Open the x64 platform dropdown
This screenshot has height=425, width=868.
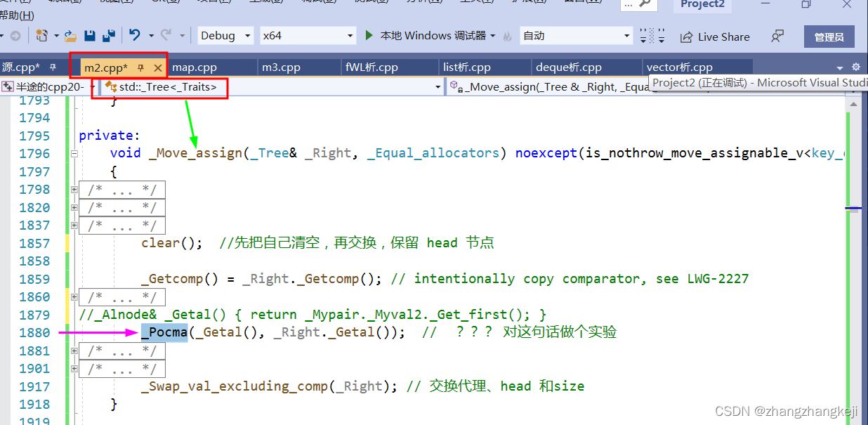pyautogui.click(x=308, y=35)
